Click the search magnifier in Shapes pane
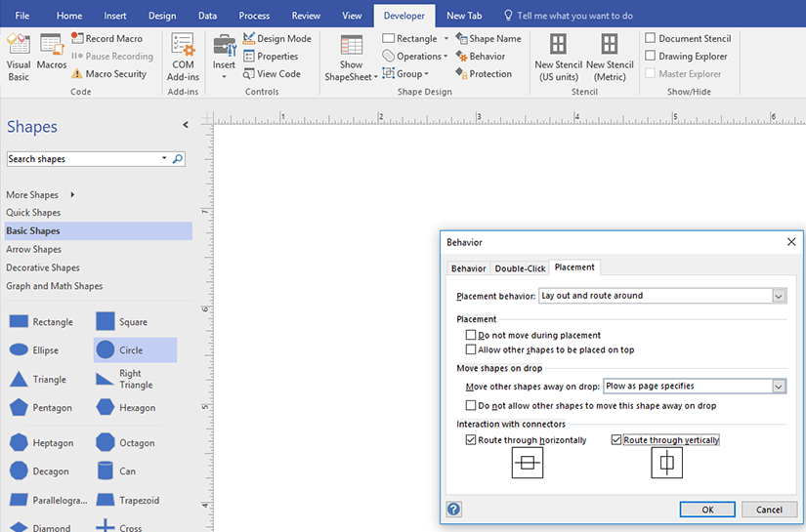 (178, 158)
